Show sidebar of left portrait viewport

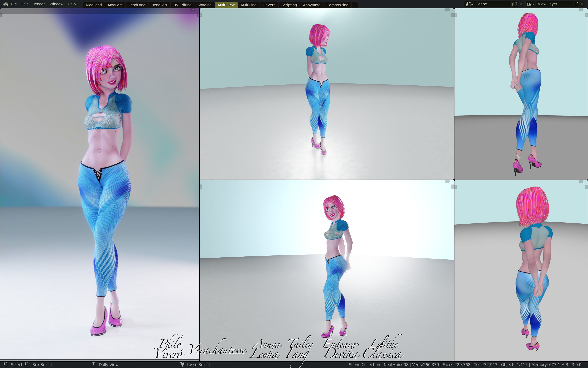coord(198,15)
